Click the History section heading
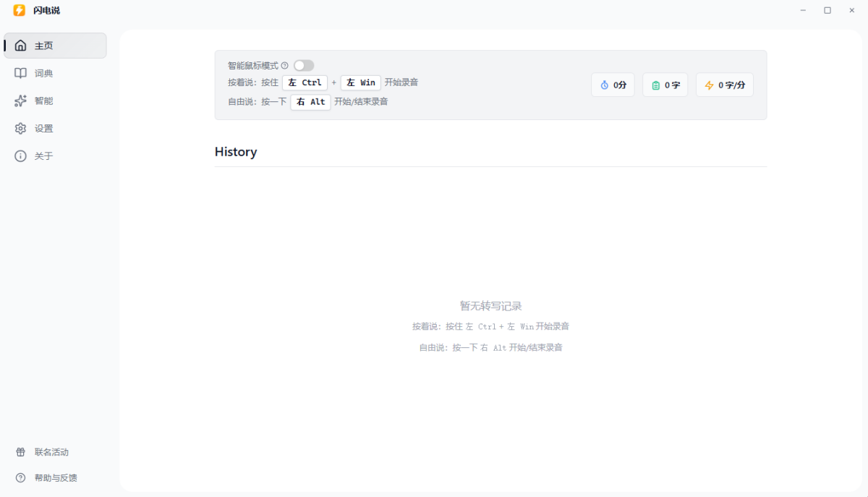Image resolution: width=868 pixels, height=497 pixels. [236, 152]
